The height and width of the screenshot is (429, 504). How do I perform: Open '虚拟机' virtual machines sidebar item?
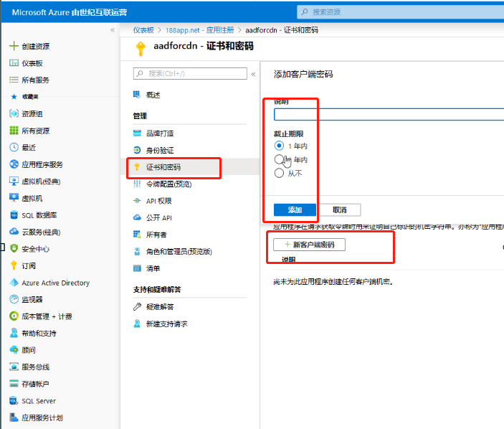click(32, 198)
